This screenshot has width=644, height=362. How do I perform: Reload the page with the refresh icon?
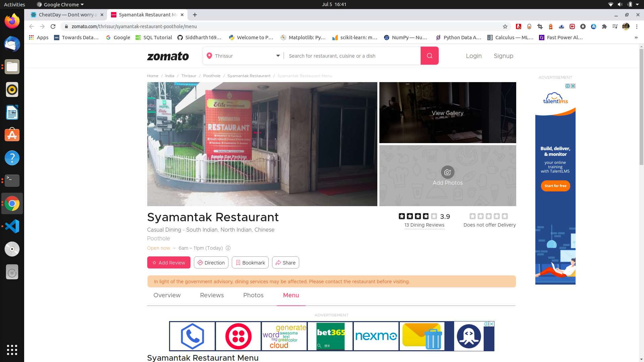point(53,26)
